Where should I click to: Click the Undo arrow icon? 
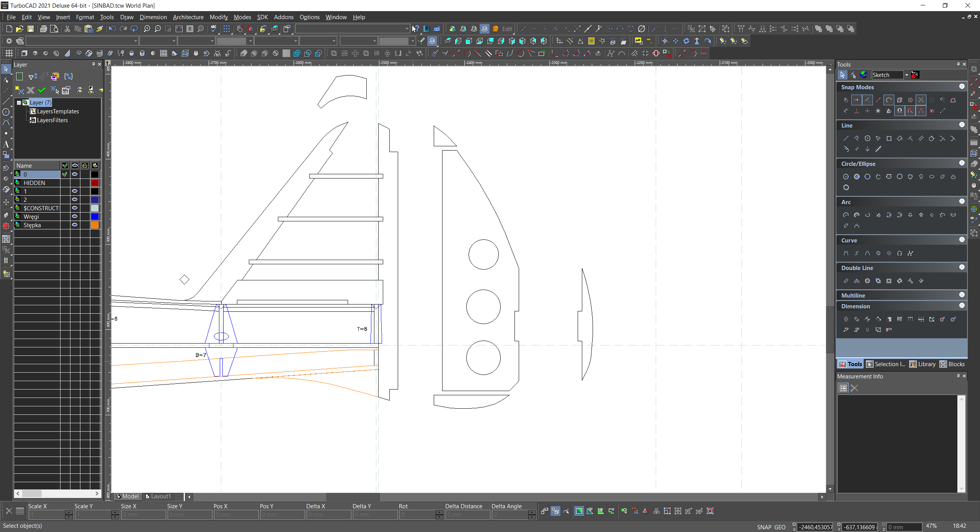[112, 29]
